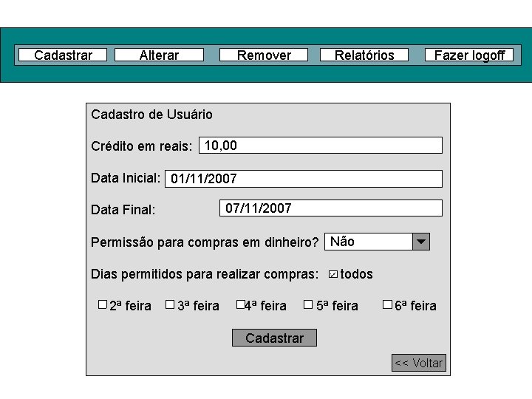Click the Data Inicial label
532x399 pixels.
pyautogui.click(x=126, y=178)
